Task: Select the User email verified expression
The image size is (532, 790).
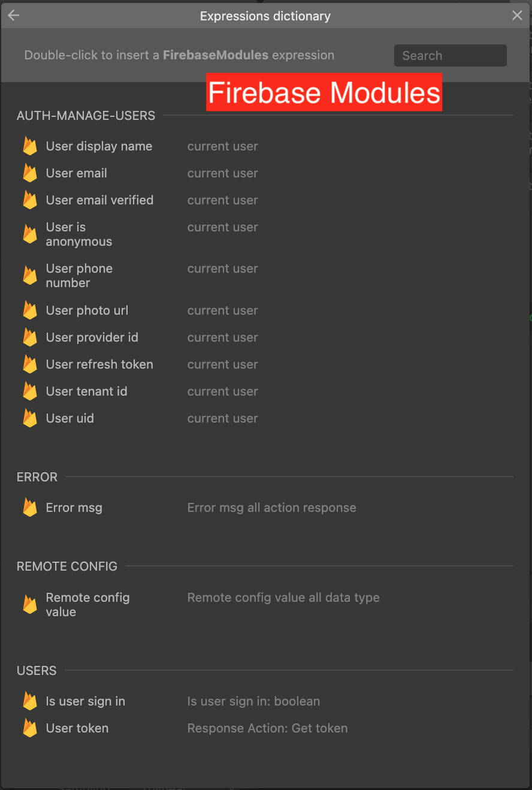Action: pos(99,200)
